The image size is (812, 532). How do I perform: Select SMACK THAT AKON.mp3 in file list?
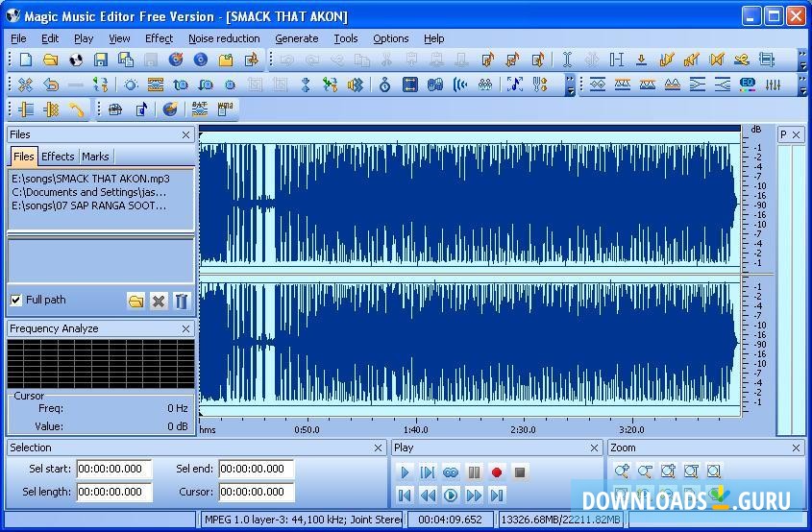90,179
